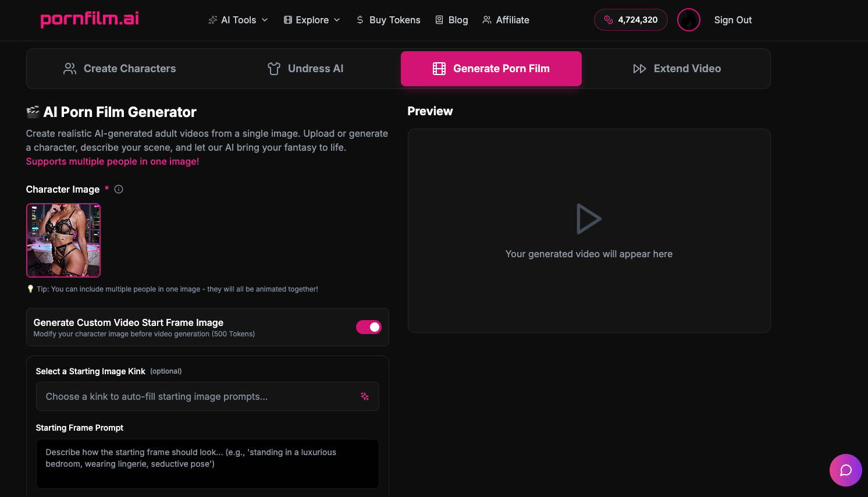Expand the AI Tools dropdown menu
868x497 pixels.
coord(238,19)
